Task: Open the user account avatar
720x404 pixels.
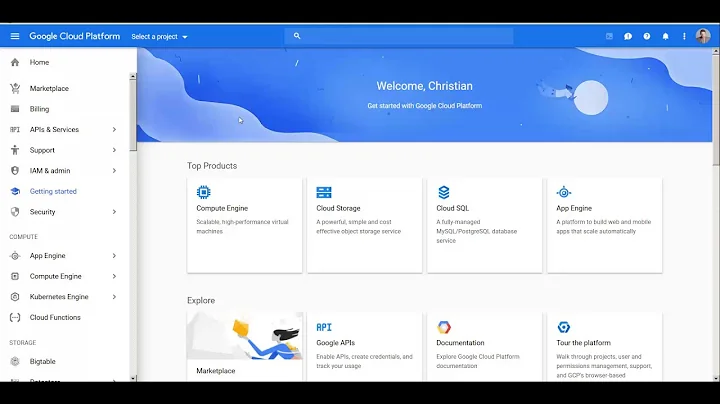Action: point(703,36)
